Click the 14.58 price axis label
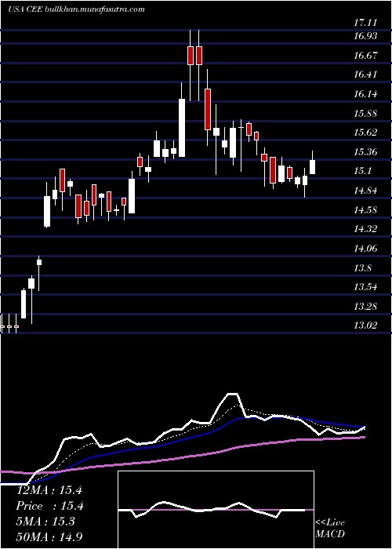Image resolution: width=392 pixels, height=549 pixels. click(365, 210)
